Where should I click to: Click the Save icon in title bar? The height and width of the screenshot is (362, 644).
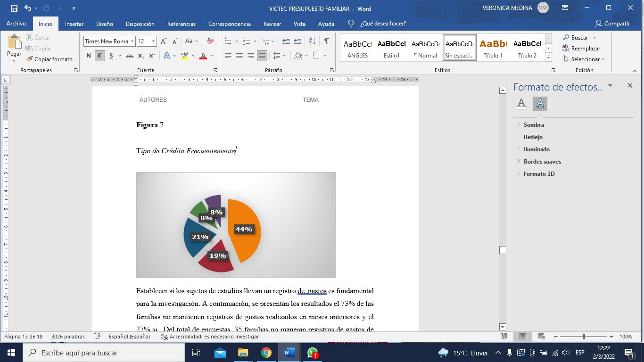(x=14, y=8)
